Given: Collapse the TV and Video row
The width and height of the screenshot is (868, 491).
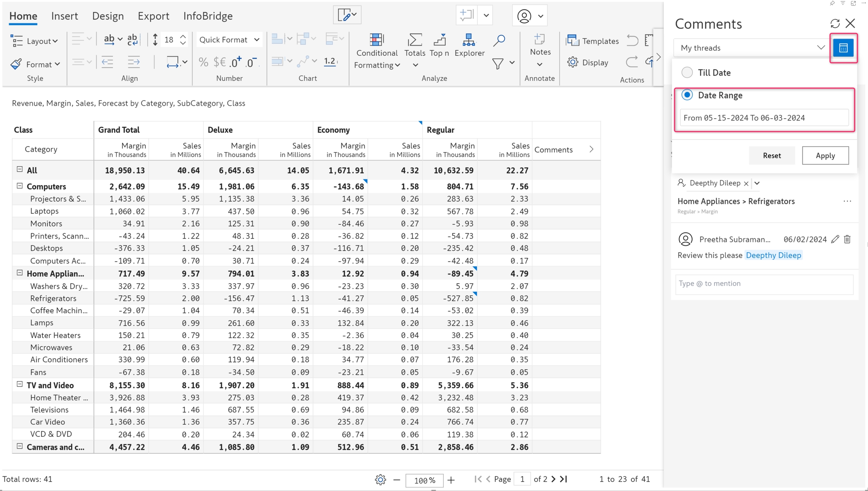Looking at the screenshot, I should (20, 384).
